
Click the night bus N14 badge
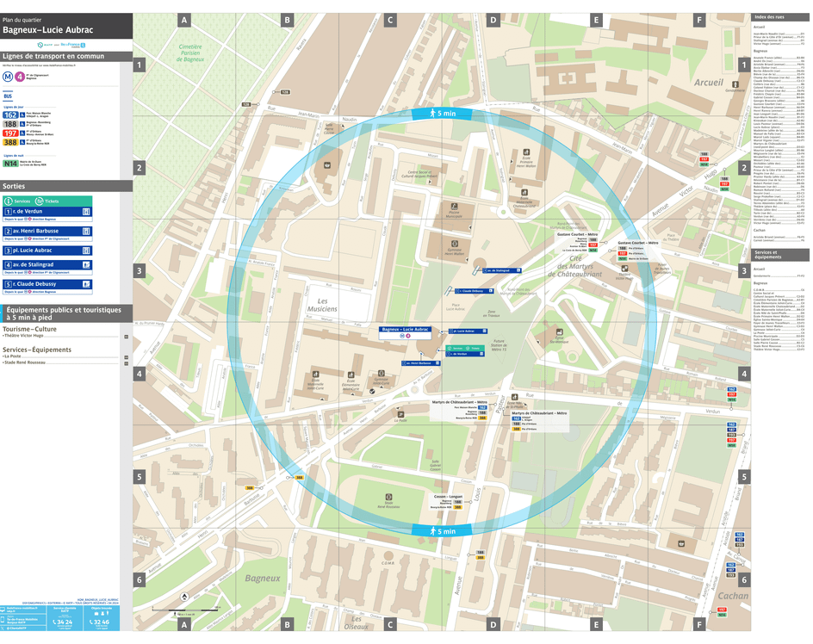click(10, 164)
